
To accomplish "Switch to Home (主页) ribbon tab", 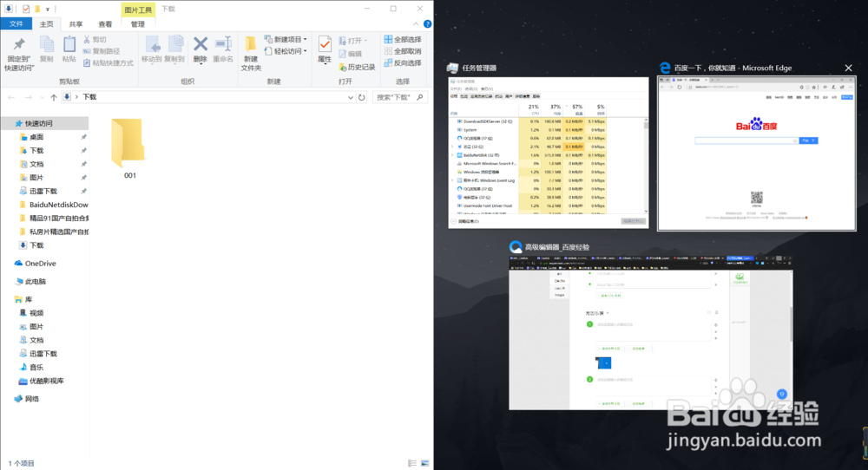I will point(47,23).
